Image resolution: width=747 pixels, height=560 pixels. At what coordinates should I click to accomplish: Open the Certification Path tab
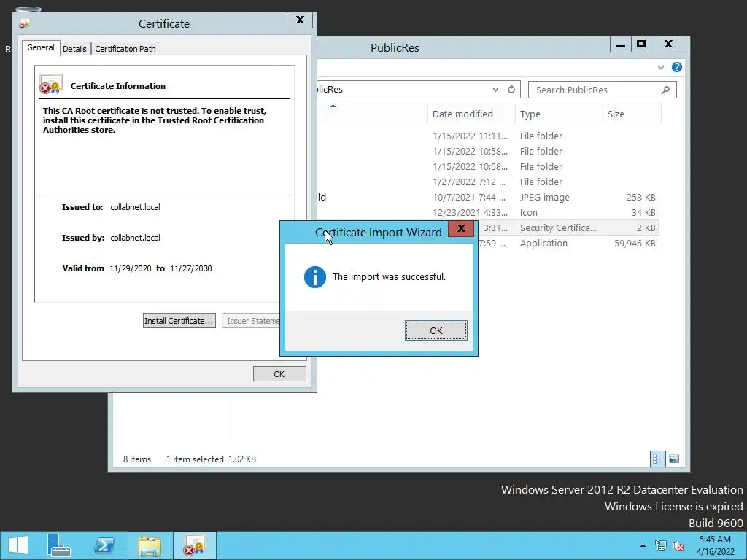click(125, 49)
